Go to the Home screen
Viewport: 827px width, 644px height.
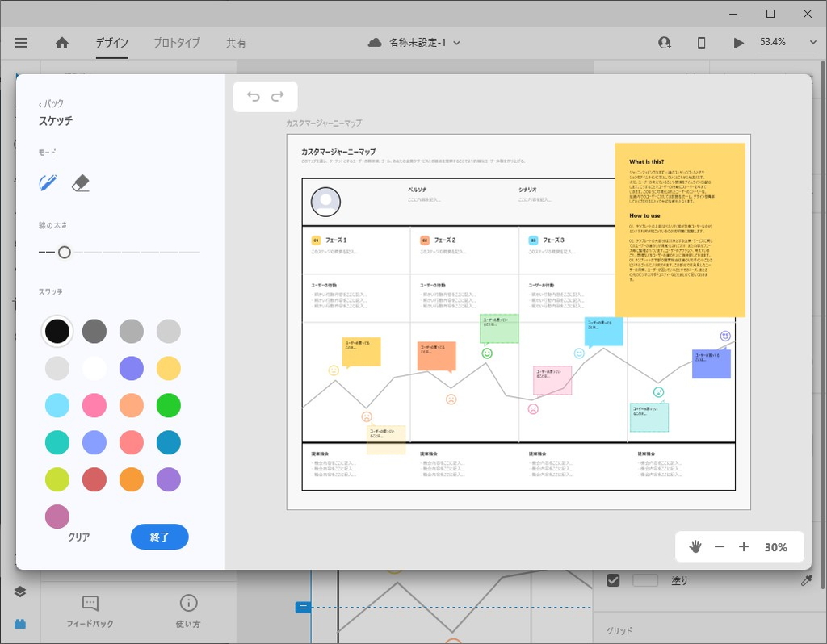(62, 43)
